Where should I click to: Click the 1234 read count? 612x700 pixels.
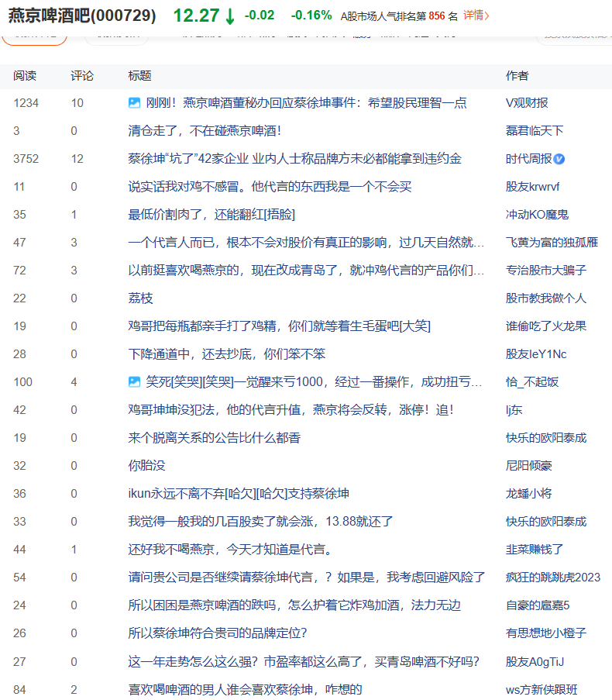click(26, 103)
